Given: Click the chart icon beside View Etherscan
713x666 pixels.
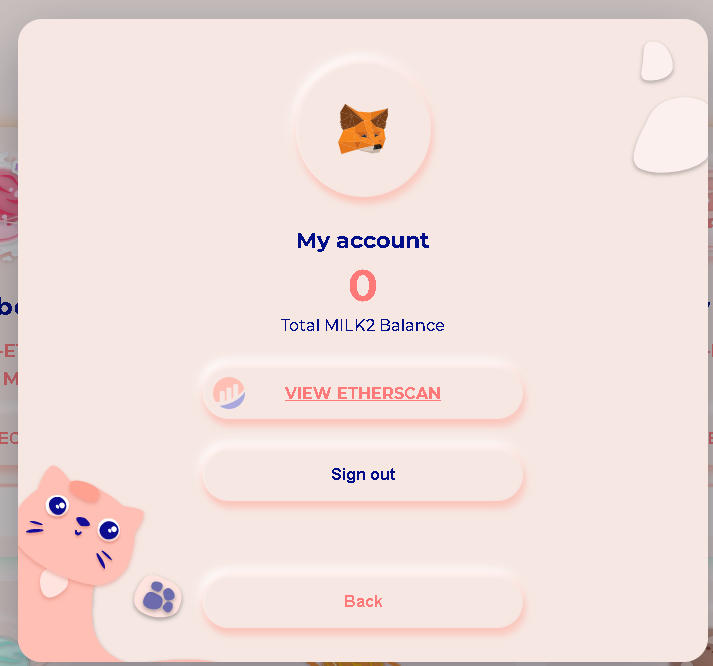Looking at the screenshot, I should click(x=229, y=393).
